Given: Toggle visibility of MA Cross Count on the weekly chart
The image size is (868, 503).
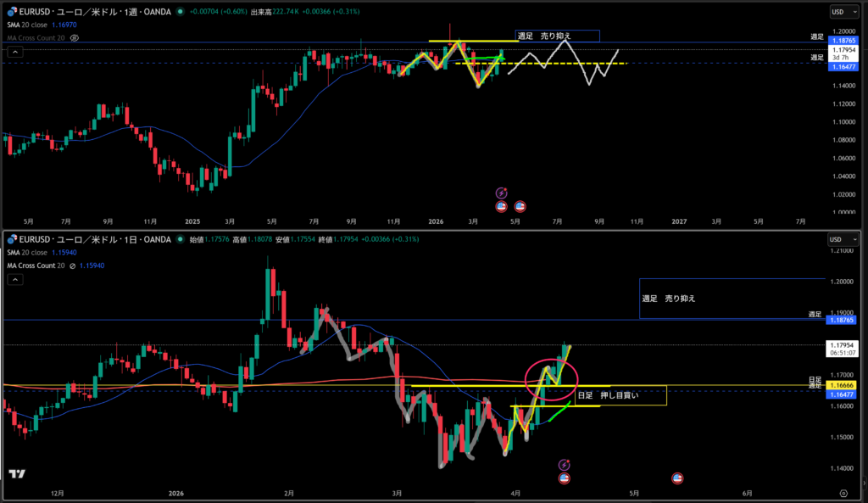Looking at the screenshot, I should (75, 38).
